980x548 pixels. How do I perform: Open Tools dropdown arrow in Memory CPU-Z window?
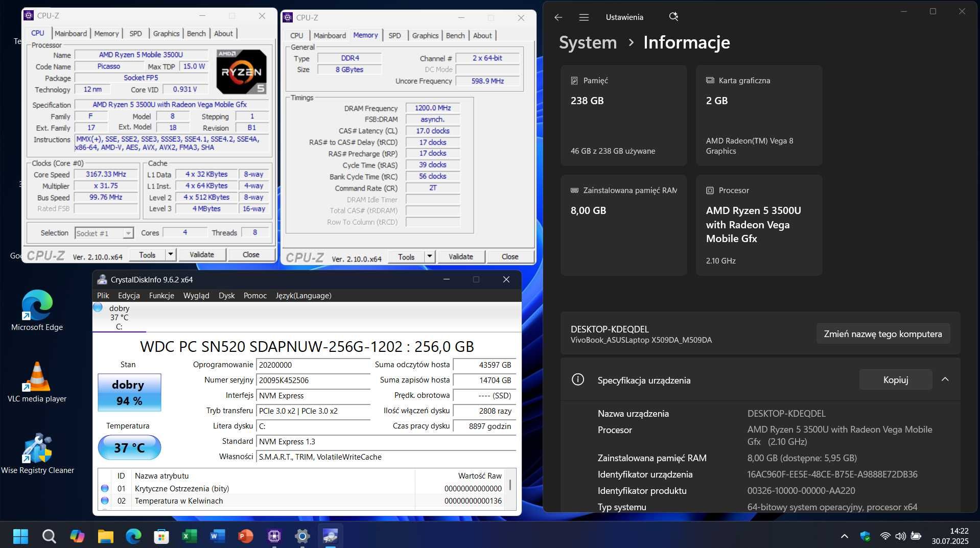[x=430, y=256]
